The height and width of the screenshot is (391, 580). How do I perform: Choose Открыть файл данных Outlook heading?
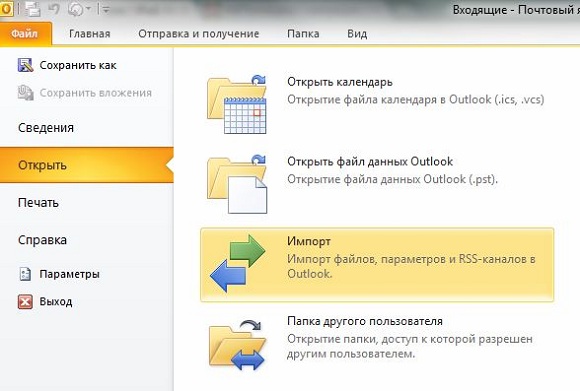click(x=370, y=162)
